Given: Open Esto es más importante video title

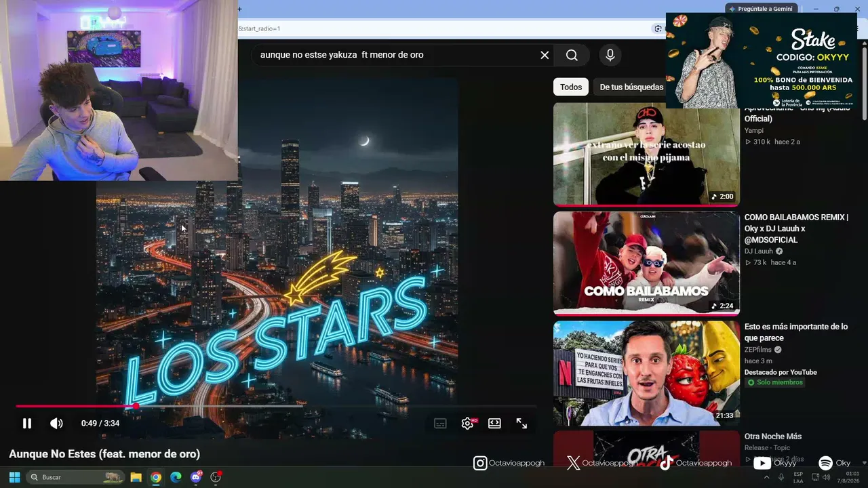Looking at the screenshot, I should (796, 332).
